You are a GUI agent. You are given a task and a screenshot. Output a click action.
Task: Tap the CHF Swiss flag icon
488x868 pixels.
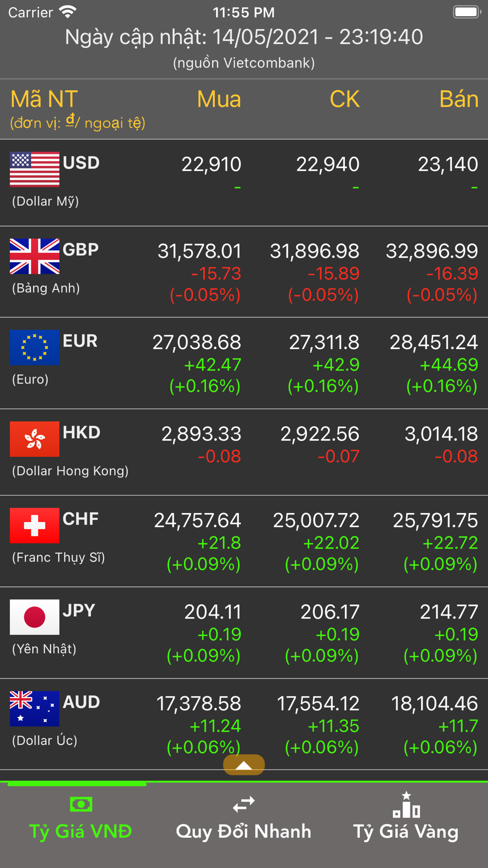35,526
